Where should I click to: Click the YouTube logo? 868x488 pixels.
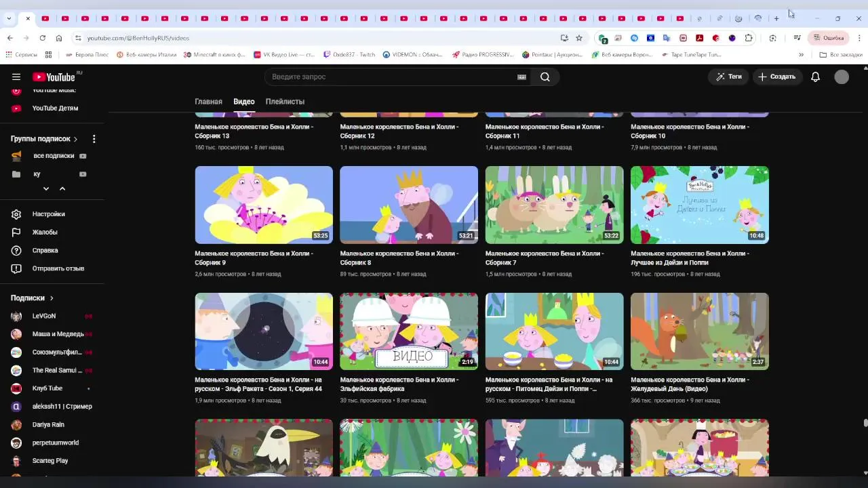click(x=54, y=77)
